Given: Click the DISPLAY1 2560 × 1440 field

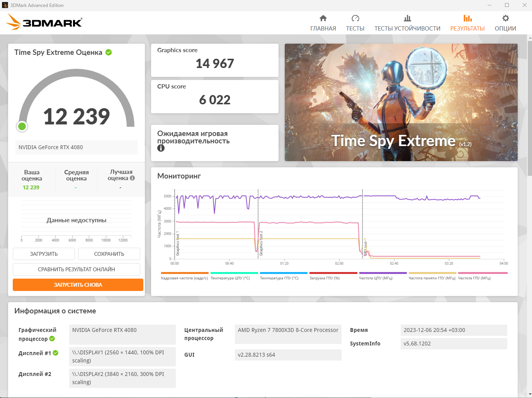Looking at the screenshot, I should 122,357.
